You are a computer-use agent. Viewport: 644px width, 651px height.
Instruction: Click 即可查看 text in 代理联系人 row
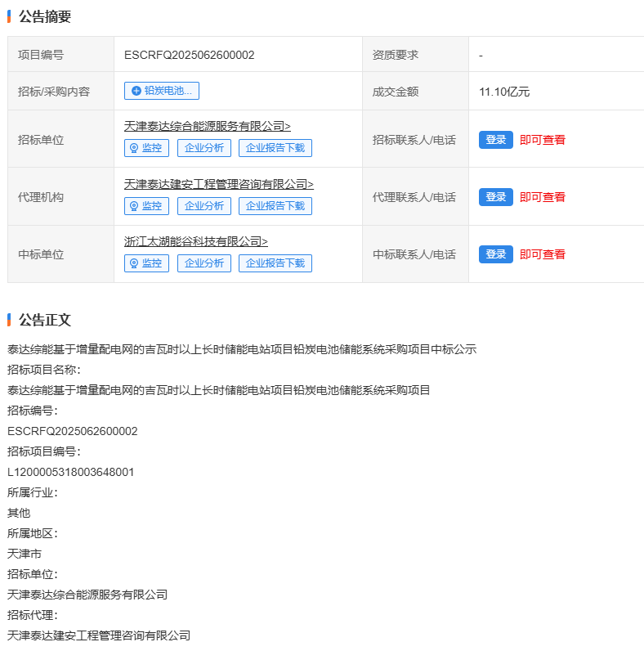tap(543, 197)
